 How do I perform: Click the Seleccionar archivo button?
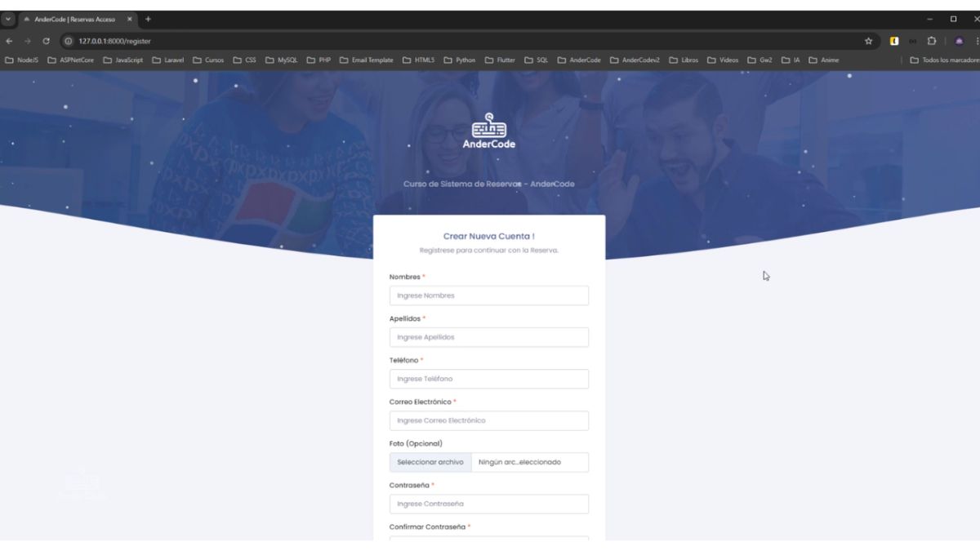pos(430,462)
